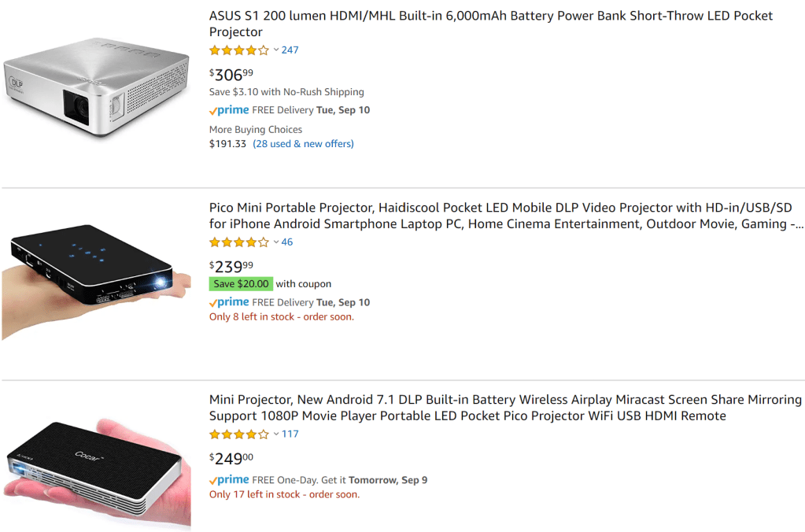
Task: Click the Save $20.00 coupon badge
Action: (241, 284)
